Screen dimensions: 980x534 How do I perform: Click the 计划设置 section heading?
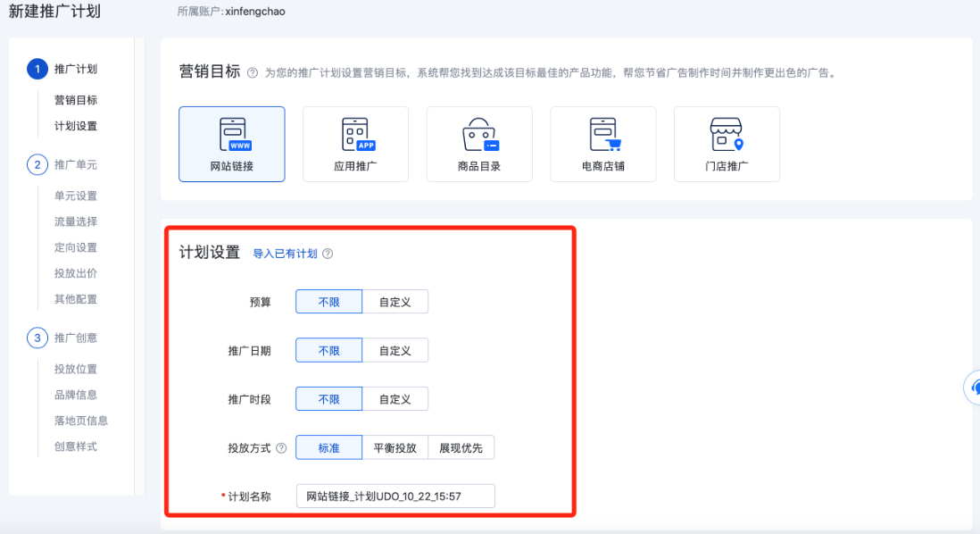click(210, 253)
